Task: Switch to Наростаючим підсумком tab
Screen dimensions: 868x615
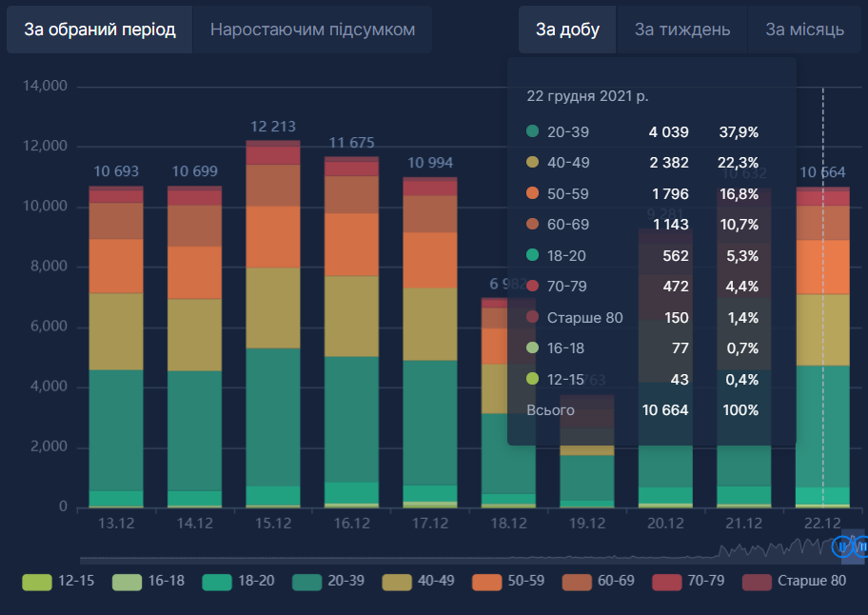Action: 312,30
